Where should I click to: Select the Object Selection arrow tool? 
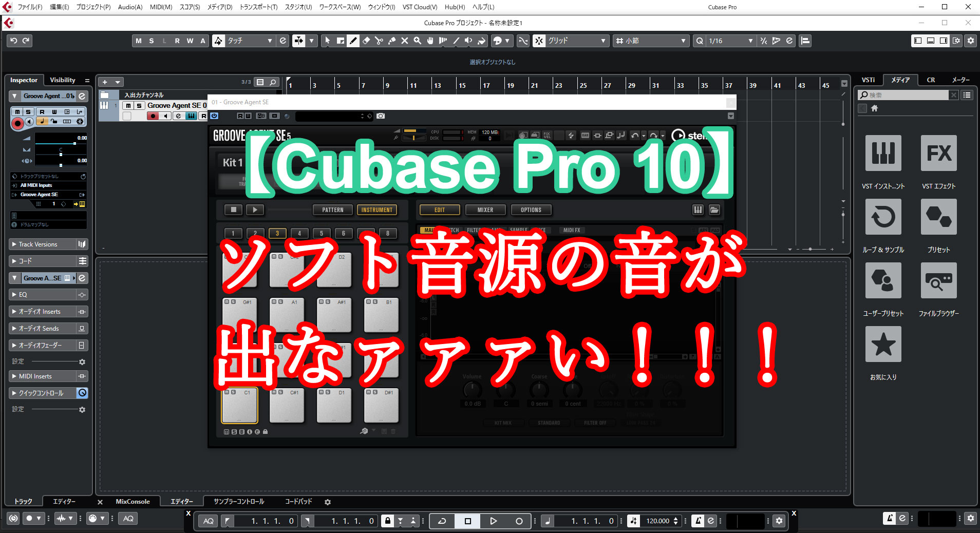pyautogui.click(x=327, y=41)
